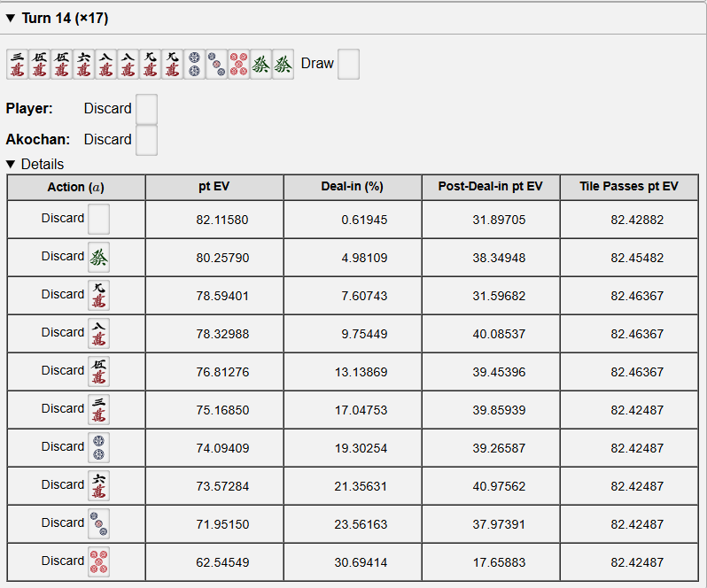Click the deal-in value 7.60743

[x=364, y=296]
